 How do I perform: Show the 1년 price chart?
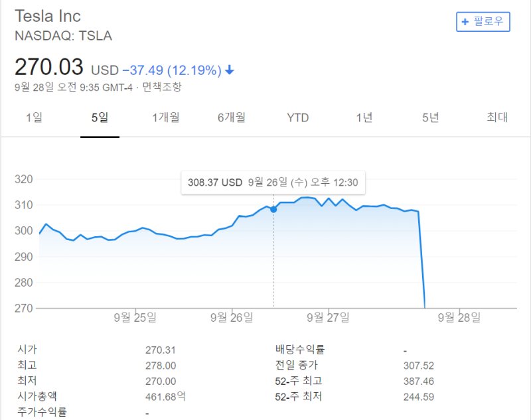click(364, 117)
